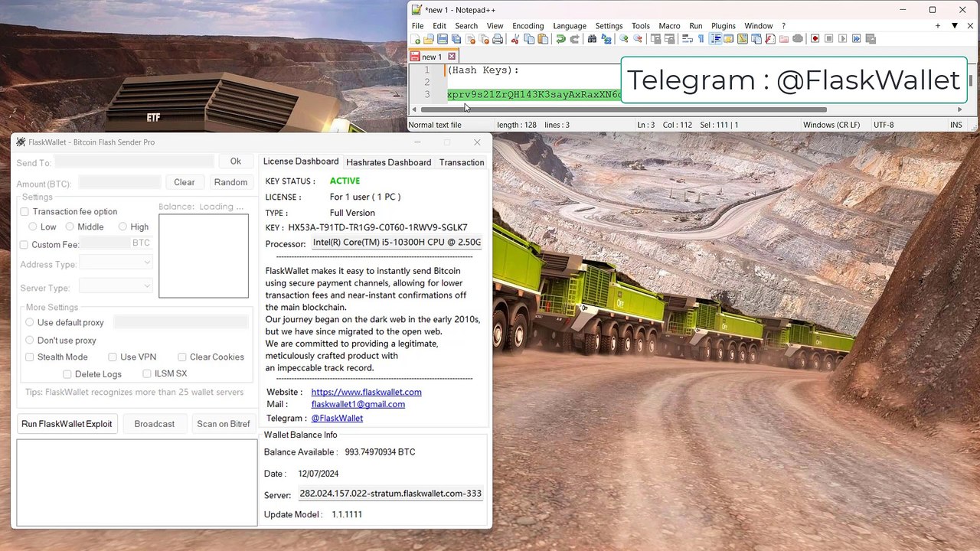Open the Address Type dropdown
This screenshot has height=551, width=980.
coord(116,262)
